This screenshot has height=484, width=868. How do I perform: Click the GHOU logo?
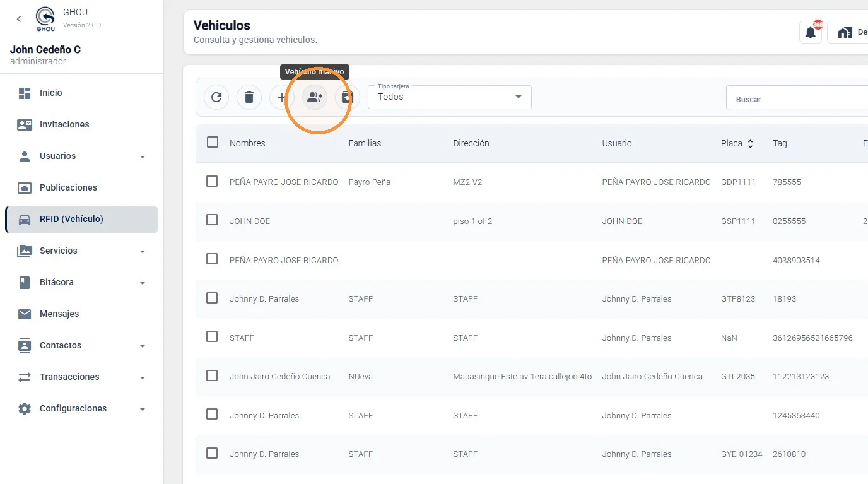coord(45,19)
